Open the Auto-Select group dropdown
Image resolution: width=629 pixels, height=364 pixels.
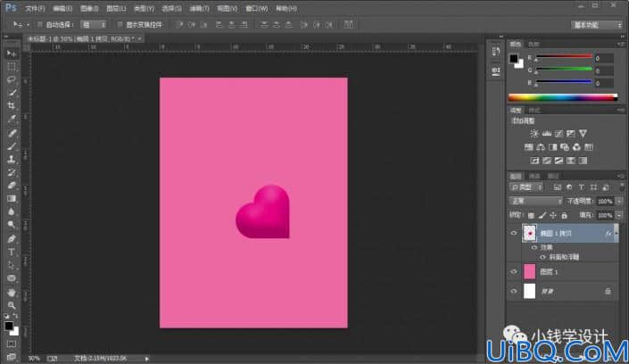click(x=94, y=25)
